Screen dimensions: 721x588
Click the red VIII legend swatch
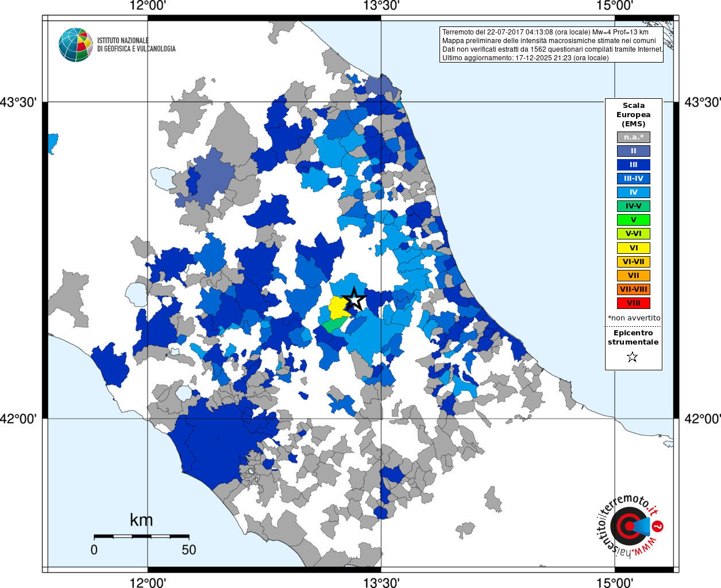[634, 303]
